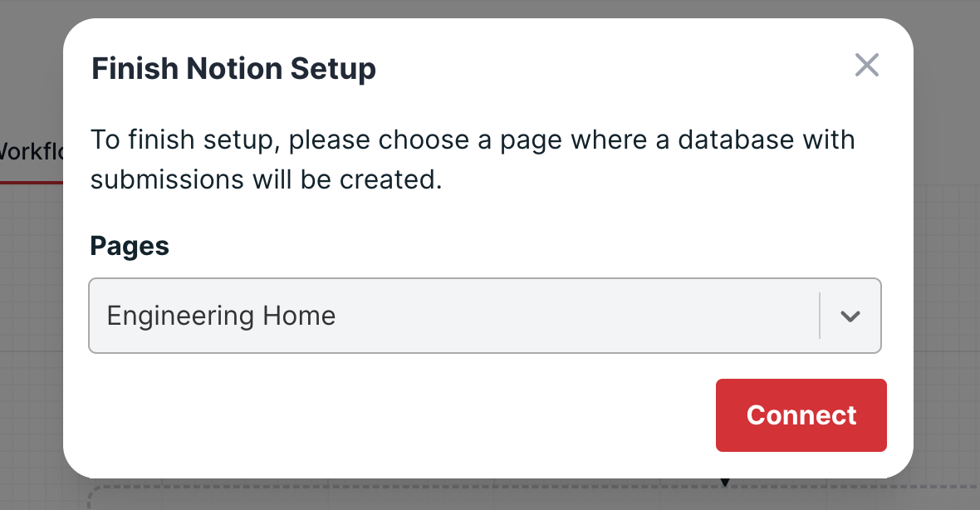980x510 pixels.
Task: Click the divider line beside the dropdown chevron
Action: [820, 316]
